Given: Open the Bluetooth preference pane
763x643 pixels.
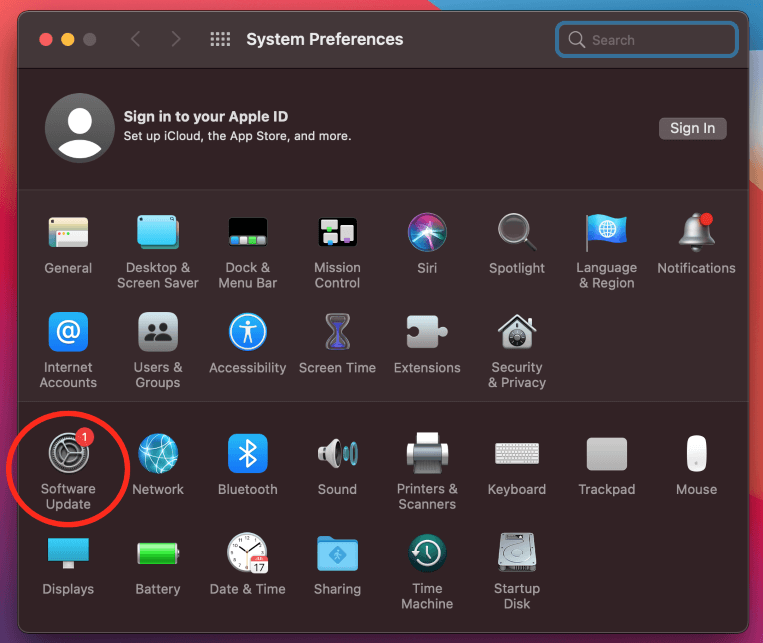Looking at the screenshot, I should (x=247, y=455).
